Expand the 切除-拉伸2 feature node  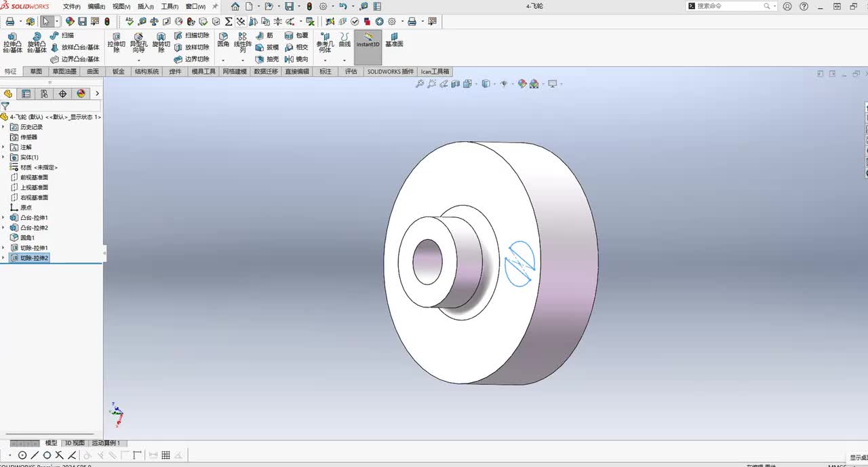point(3,258)
